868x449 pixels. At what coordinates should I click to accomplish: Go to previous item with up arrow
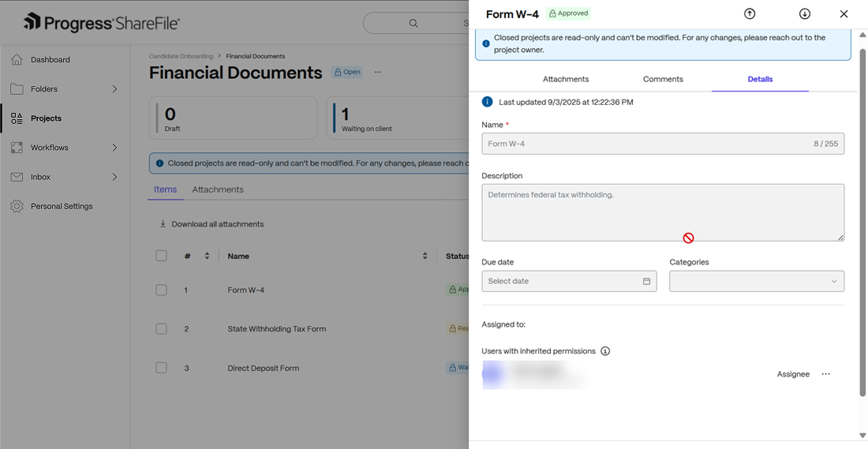[x=750, y=14]
